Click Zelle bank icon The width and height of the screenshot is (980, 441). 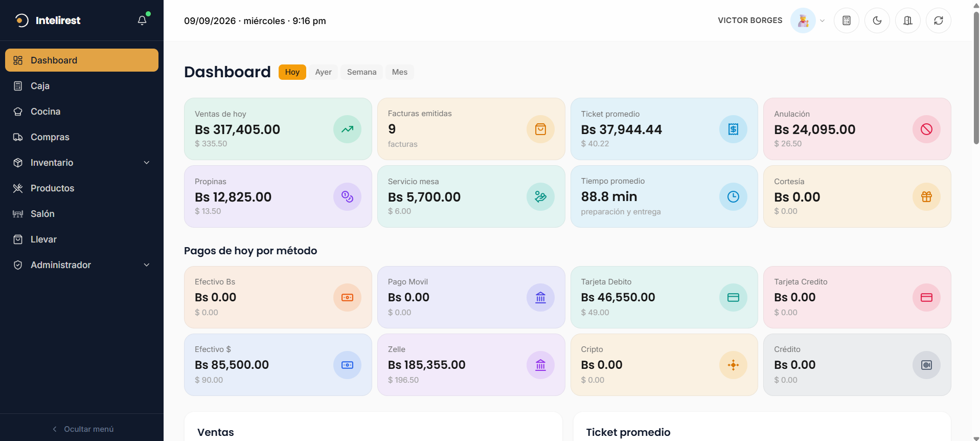[x=541, y=365]
